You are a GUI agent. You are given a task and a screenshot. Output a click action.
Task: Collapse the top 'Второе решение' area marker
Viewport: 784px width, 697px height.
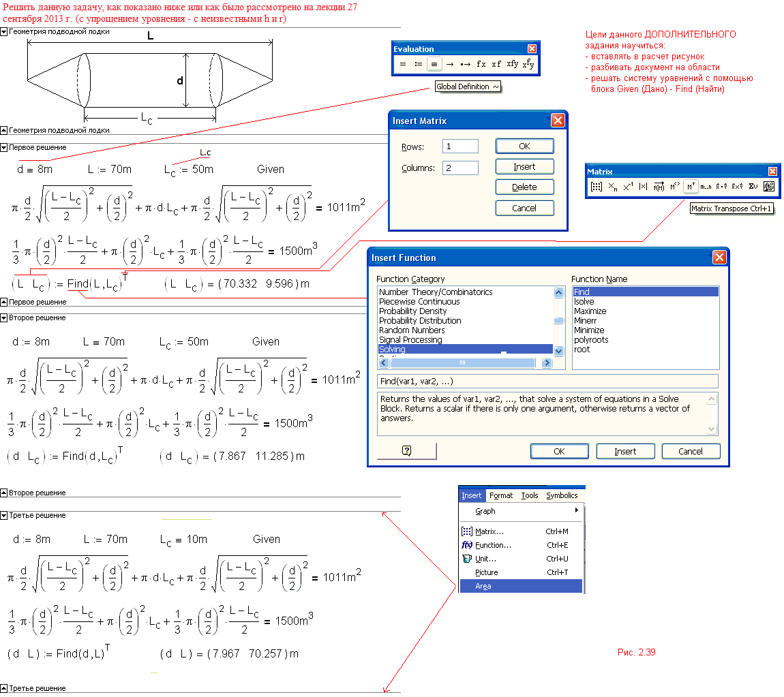click(x=4, y=317)
